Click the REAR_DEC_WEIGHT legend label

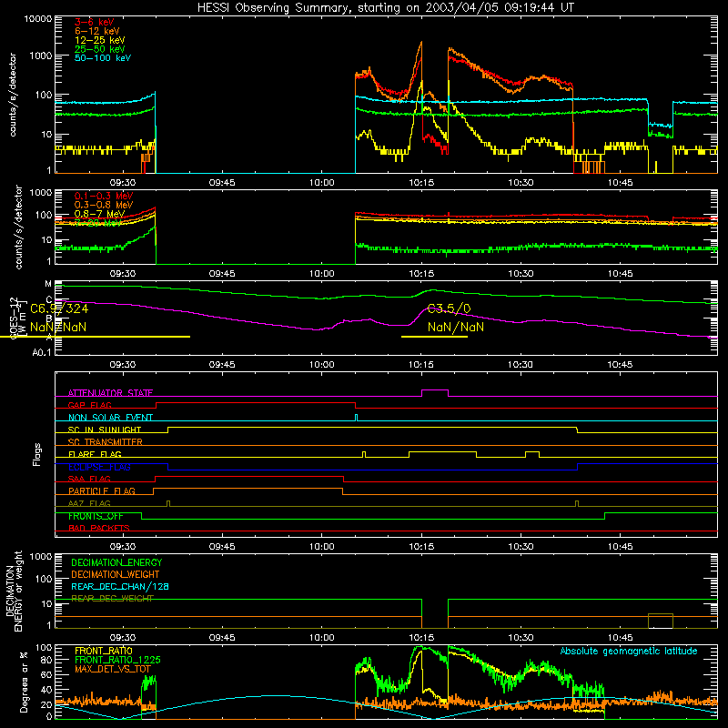pos(112,599)
